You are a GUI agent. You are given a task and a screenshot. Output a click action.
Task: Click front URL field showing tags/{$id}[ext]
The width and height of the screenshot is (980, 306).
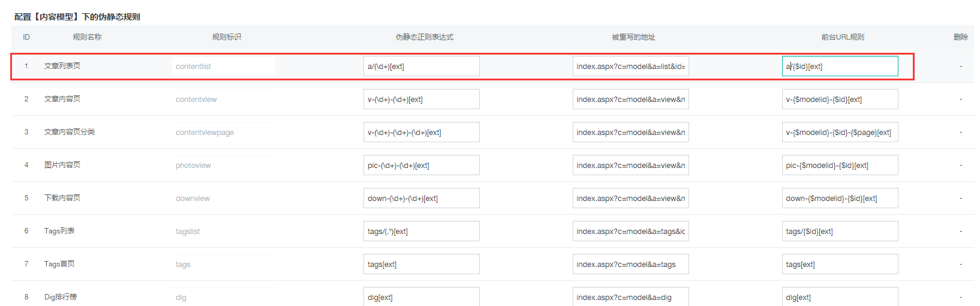click(840, 232)
